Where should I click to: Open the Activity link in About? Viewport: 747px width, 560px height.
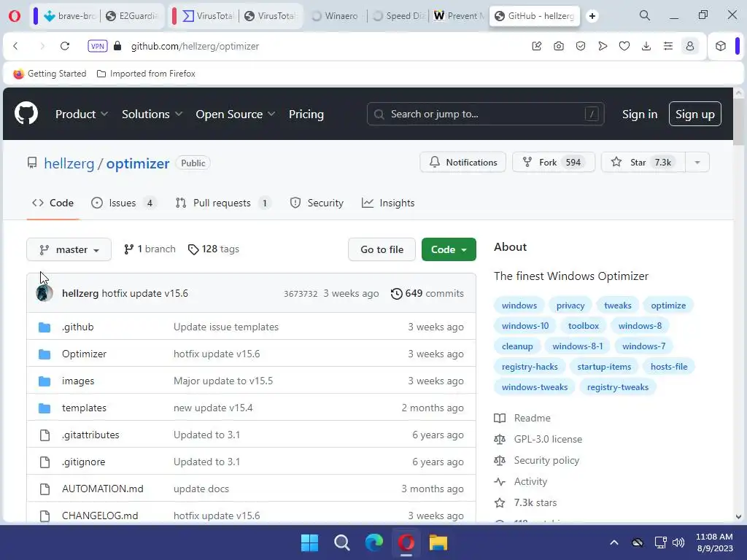pyautogui.click(x=521, y=481)
